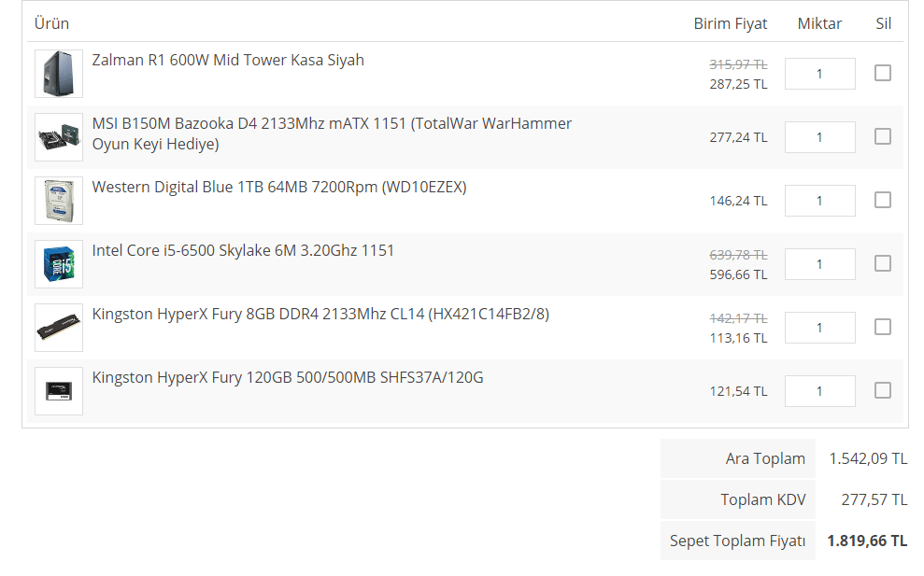Open the Western Digital Blue drive thumbnail
This screenshot has width=924, height=576.
[x=59, y=201]
